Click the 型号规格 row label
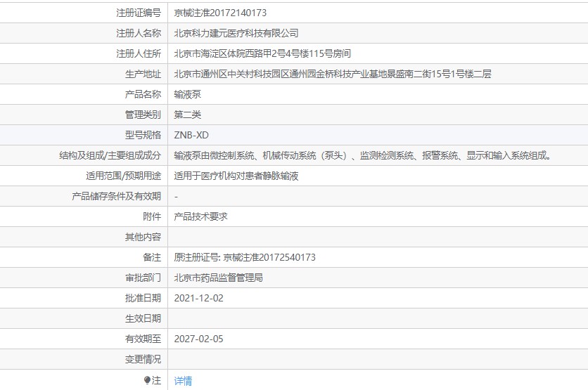 (x=143, y=135)
